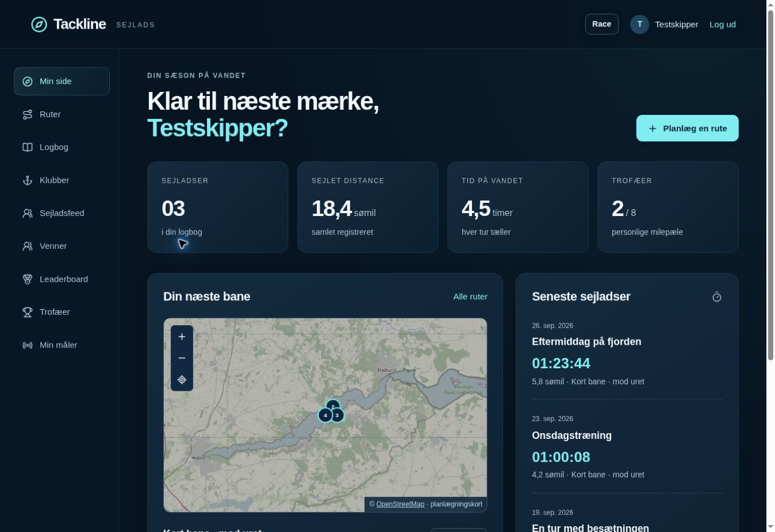Image resolution: width=775 pixels, height=532 pixels.
Task: Click the Tackline brand name
Action: click(79, 24)
